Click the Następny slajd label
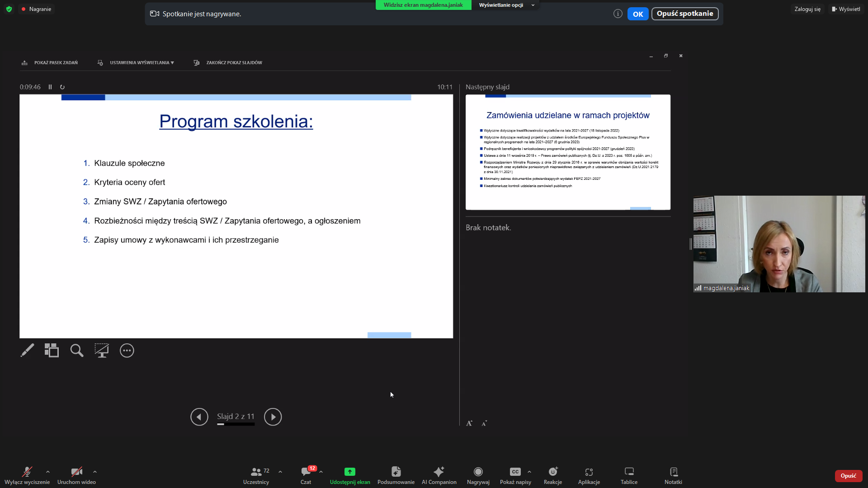 [x=487, y=87]
